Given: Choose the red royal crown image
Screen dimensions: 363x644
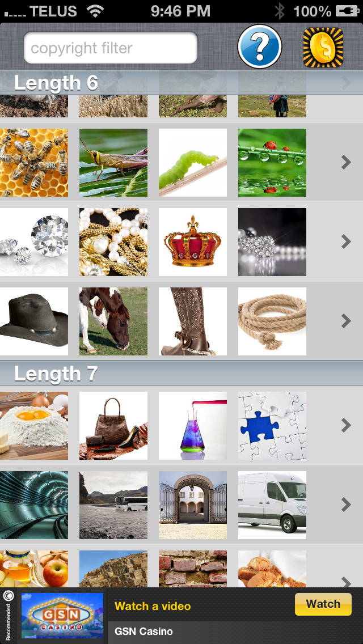Looking at the screenshot, I should point(193,242).
